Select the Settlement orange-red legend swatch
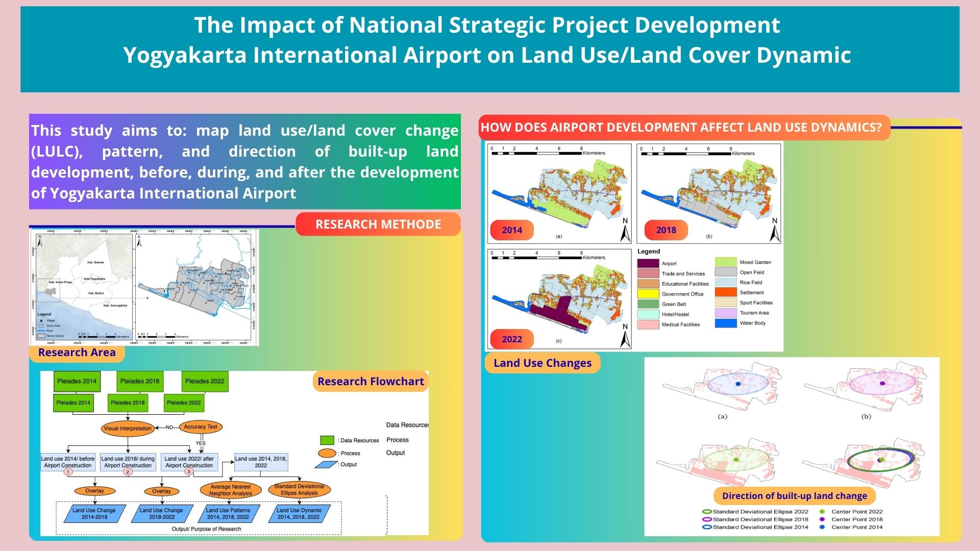The image size is (980, 551). coord(725,292)
